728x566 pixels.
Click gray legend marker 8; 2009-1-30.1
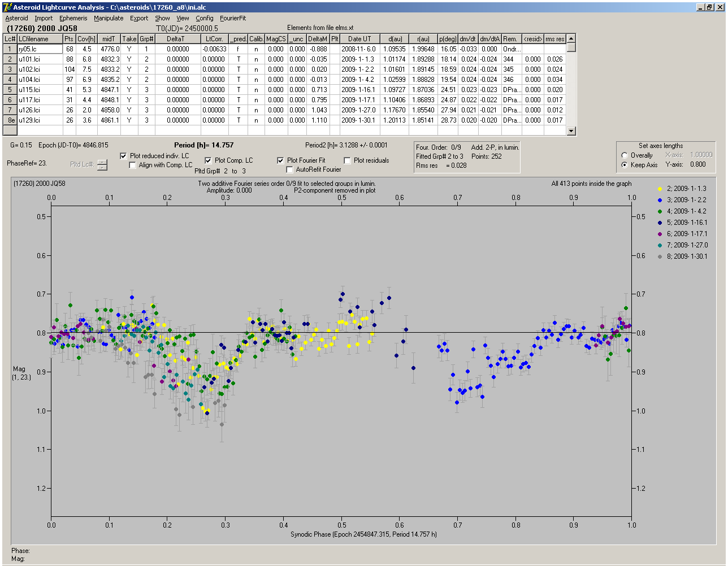click(660, 256)
